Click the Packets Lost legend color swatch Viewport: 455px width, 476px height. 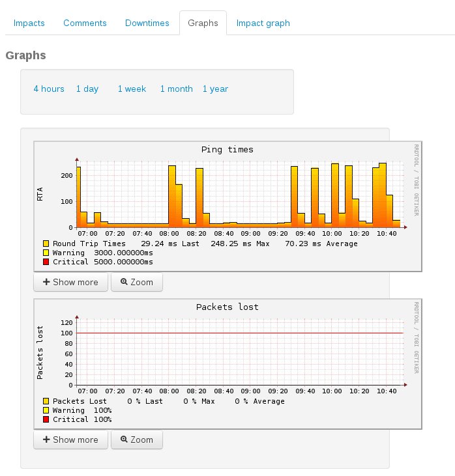click(x=46, y=401)
